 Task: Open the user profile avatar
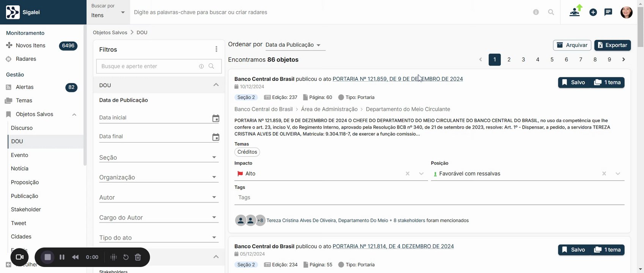click(626, 12)
